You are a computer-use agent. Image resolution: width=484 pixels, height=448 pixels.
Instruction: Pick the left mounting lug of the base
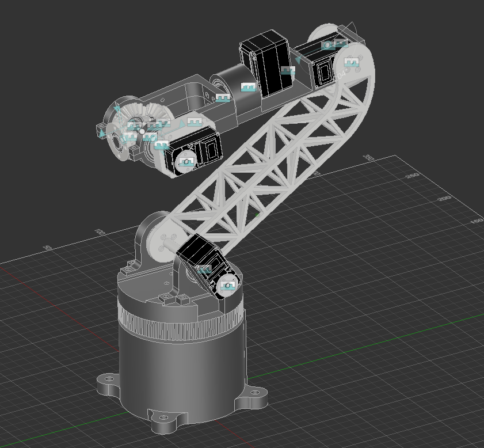pyautogui.click(x=108, y=384)
